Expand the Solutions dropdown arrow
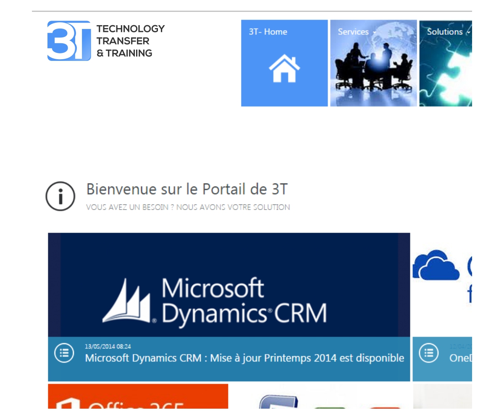This screenshot has width=504, height=420. point(468,32)
